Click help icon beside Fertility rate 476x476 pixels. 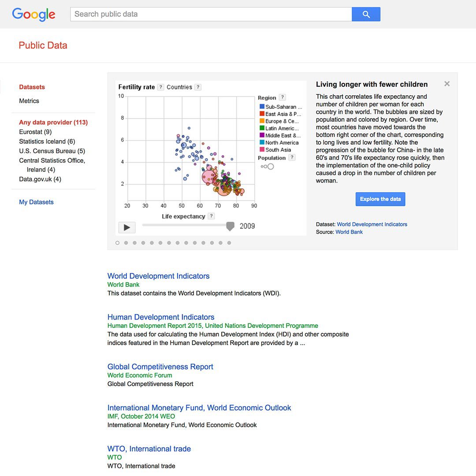[161, 87]
